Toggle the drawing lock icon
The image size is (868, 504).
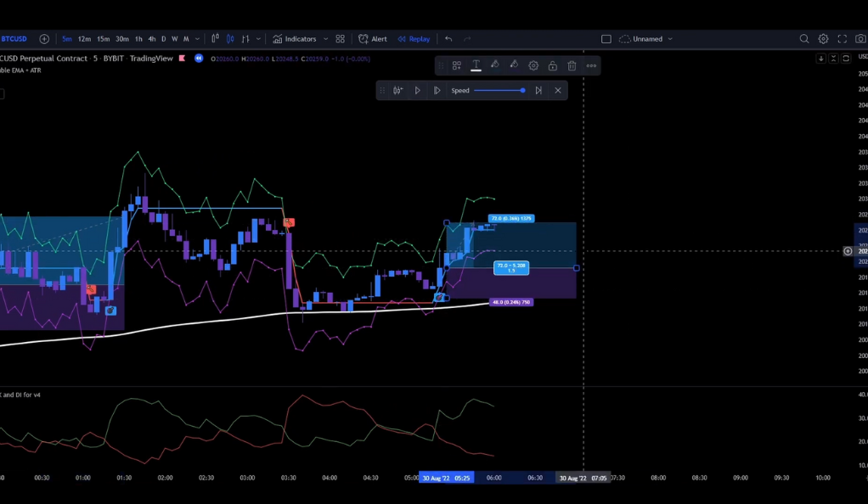[x=552, y=65]
